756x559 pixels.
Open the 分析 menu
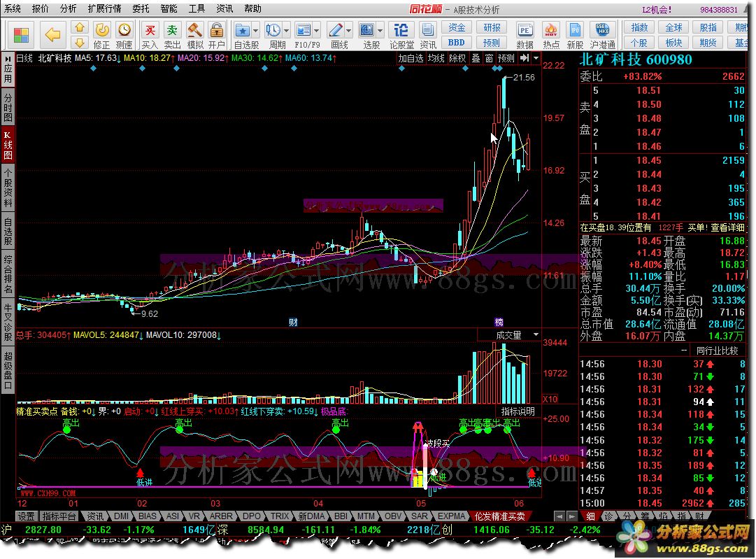point(69,8)
